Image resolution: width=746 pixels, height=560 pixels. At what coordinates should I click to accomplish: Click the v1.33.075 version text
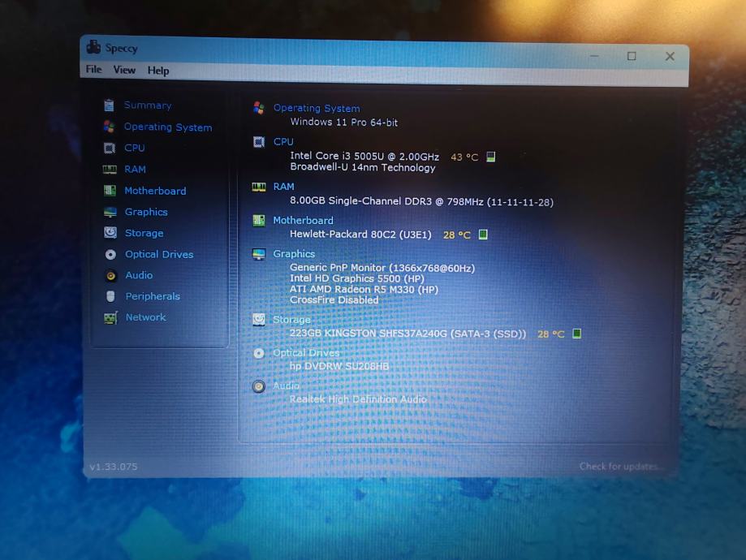point(113,467)
